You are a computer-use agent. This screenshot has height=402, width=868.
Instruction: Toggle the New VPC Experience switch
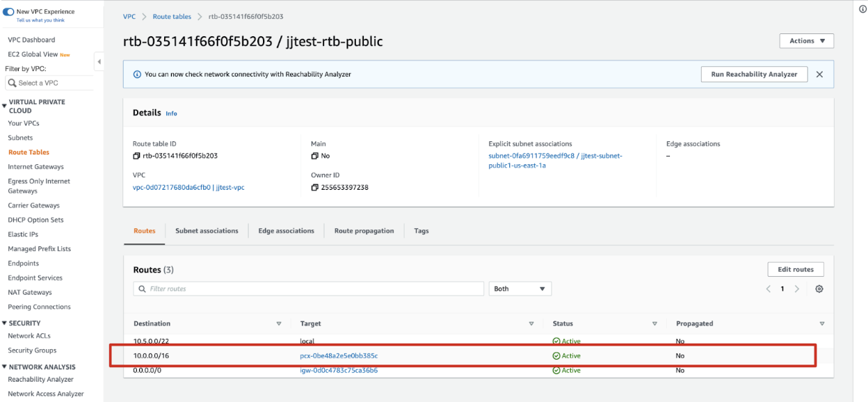pos(8,12)
